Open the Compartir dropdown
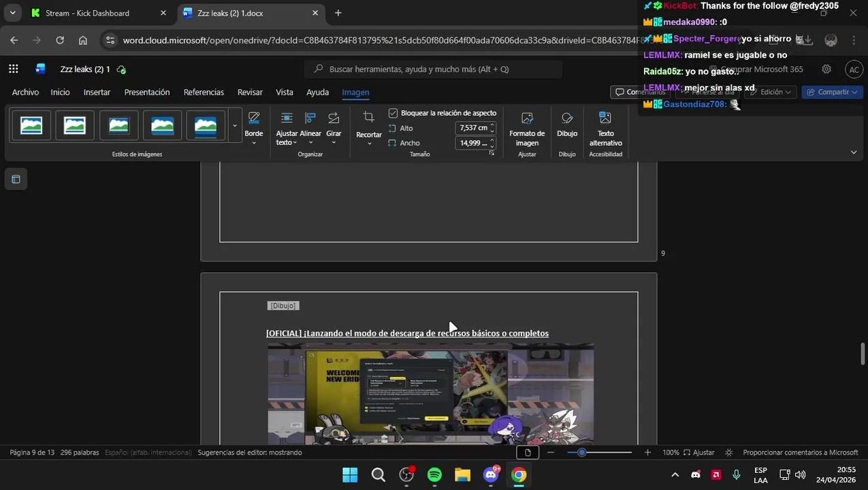Image resolution: width=868 pixels, height=490 pixels. point(832,92)
